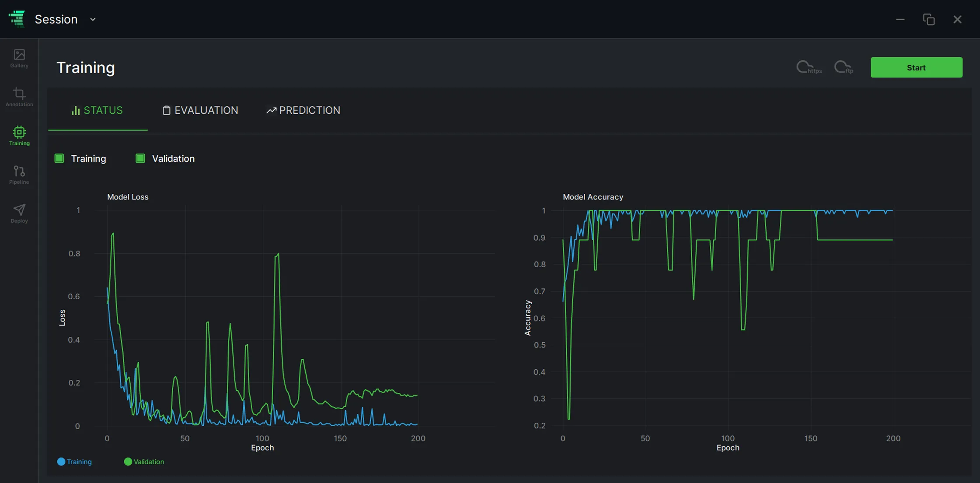Switch to the PREDICTION tab

(303, 110)
